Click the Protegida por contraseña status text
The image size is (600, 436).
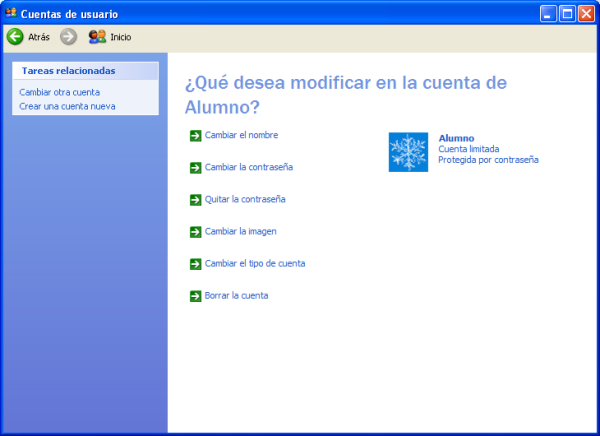tap(488, 159)
